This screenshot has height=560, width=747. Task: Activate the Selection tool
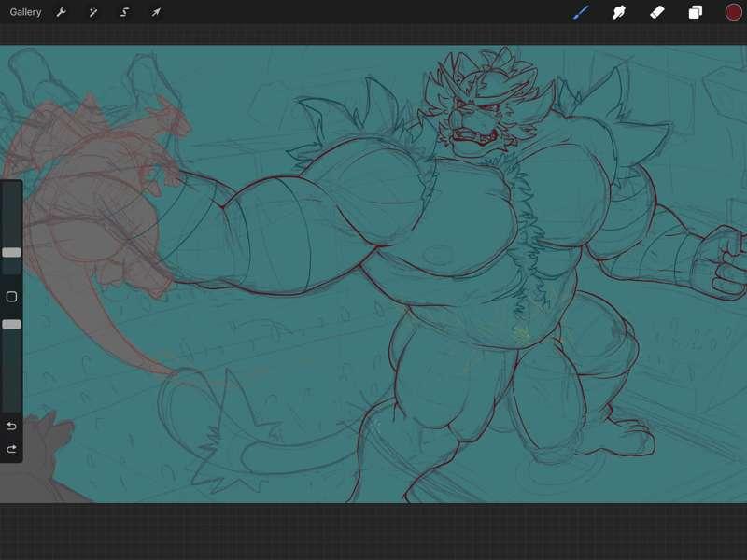point(124,12)
